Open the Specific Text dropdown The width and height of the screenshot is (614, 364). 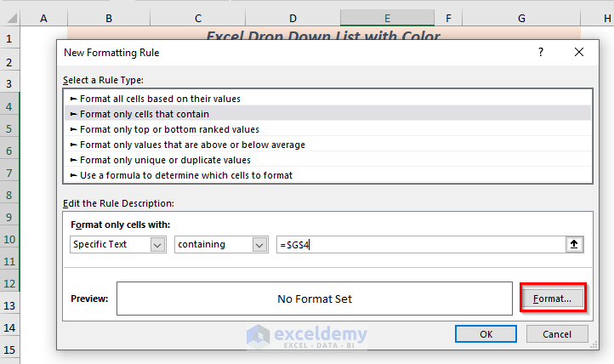(157, 244)
